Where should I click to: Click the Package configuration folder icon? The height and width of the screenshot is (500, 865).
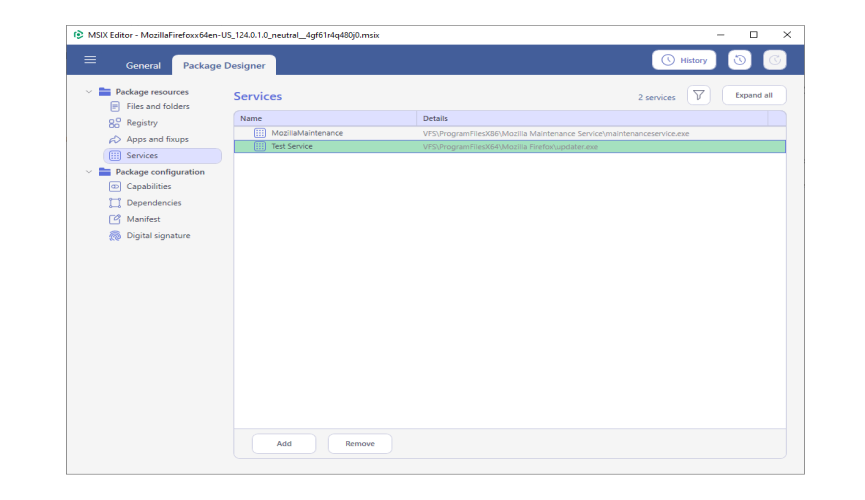pos(105,172)
